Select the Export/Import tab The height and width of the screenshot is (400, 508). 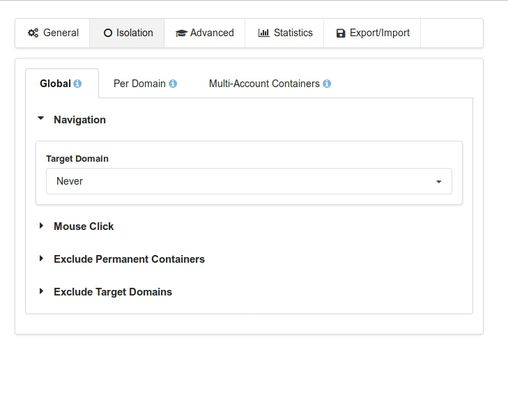[x=372, y=33]
